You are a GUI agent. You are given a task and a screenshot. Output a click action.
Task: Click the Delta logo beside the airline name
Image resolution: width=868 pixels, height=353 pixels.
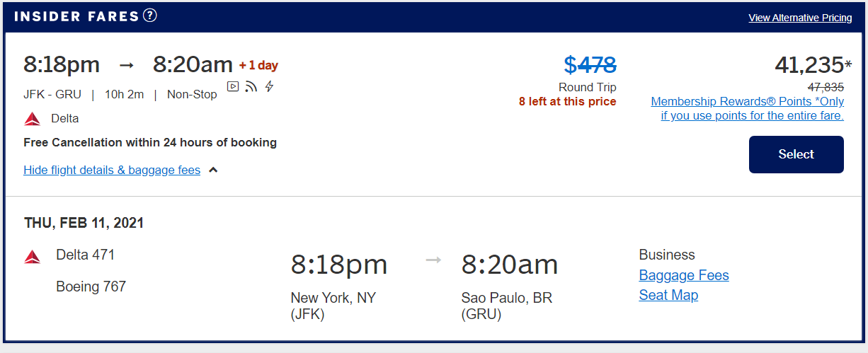32,119
